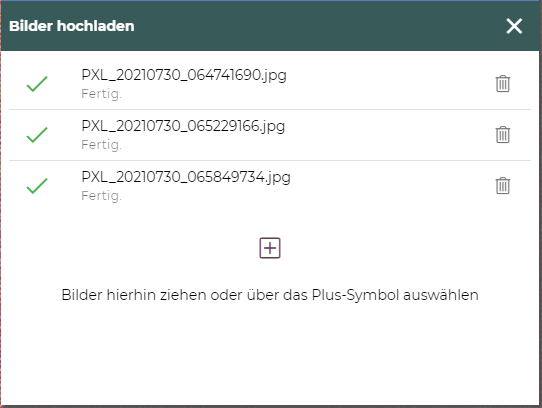Screen dimensions: 542x408
Task: Click the green checkmark for 065849734.jpg
Action: click(37, 186)
